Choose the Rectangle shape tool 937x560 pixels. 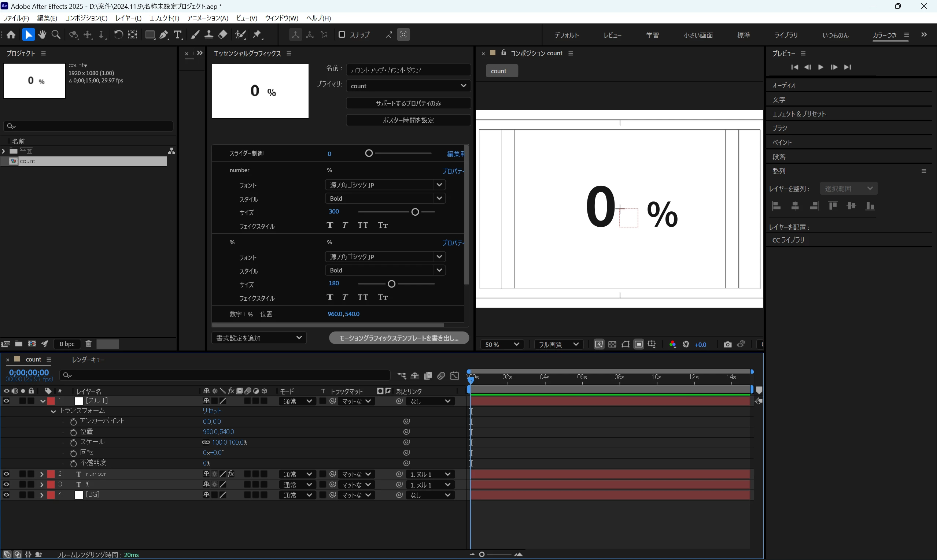pyautogui.click(x=150, y=35)
